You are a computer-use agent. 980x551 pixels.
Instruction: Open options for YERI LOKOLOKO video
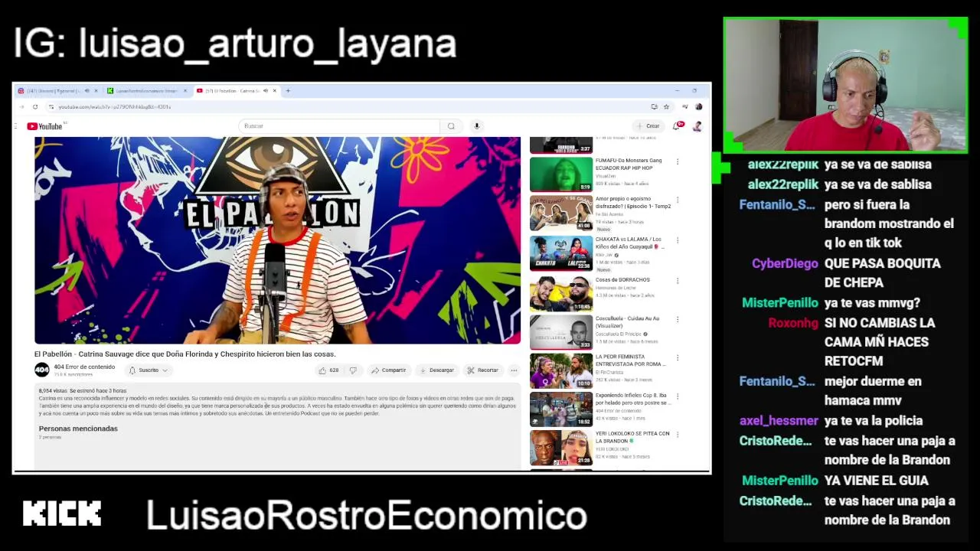677,435
